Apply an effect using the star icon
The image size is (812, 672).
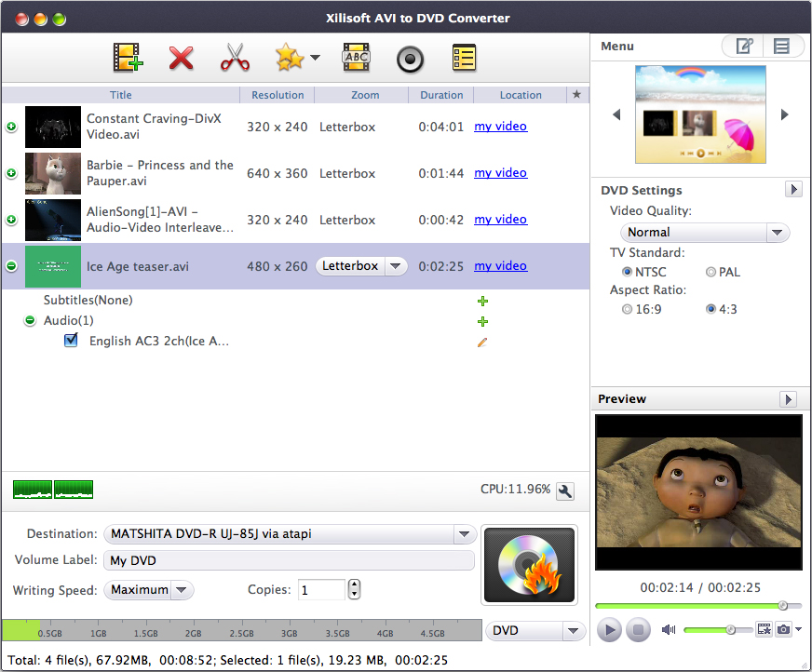[x=289, y=57]
